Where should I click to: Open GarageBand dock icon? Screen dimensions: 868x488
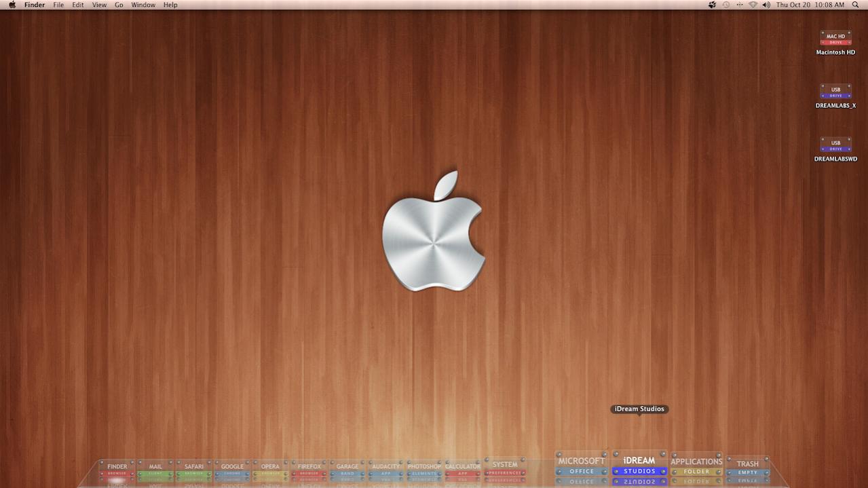click(347, 469)
